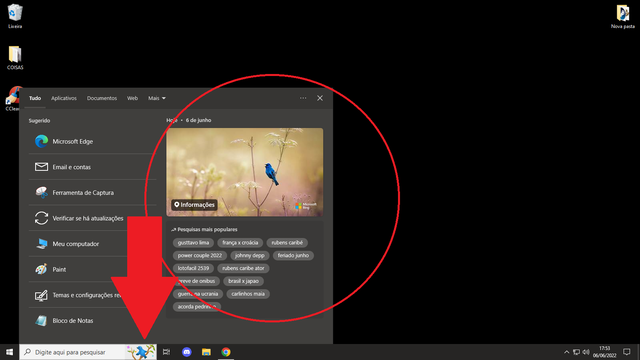Open Bloco de Notas

pyautogui.click(x=92, y=320)
